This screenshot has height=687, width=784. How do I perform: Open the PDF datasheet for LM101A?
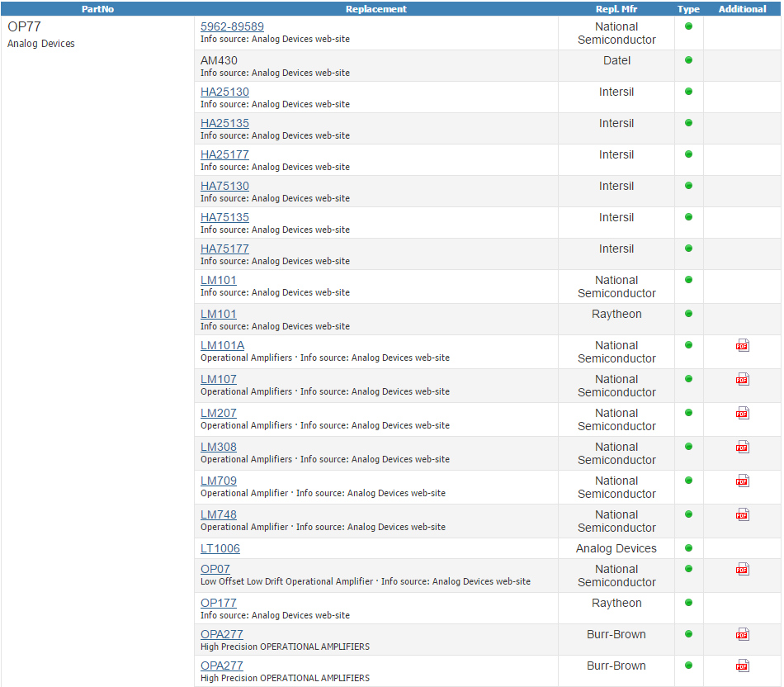[x=742, y=346]
